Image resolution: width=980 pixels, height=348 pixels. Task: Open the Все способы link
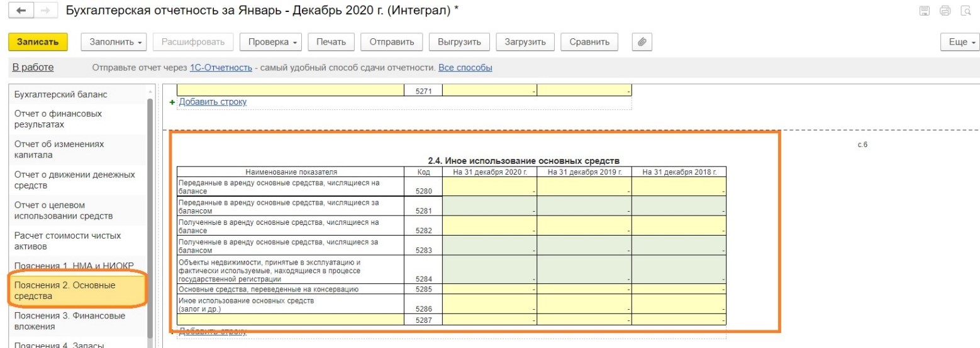(x=465, y=67)
